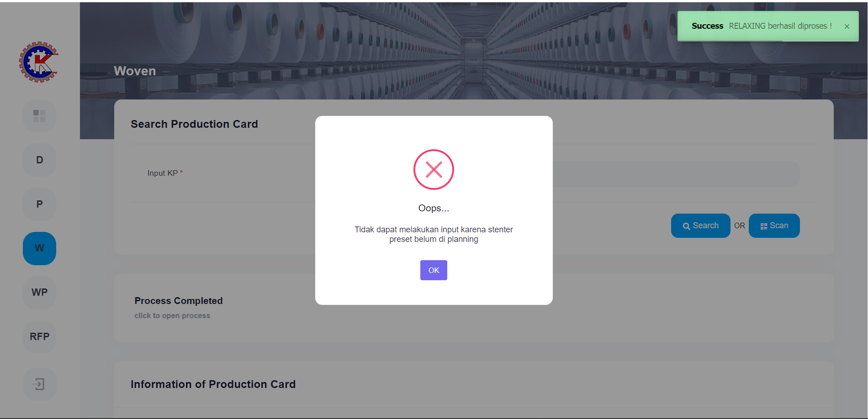Open the D module in sidebar
The image size is (868, 419).
(x=40, y=160)
